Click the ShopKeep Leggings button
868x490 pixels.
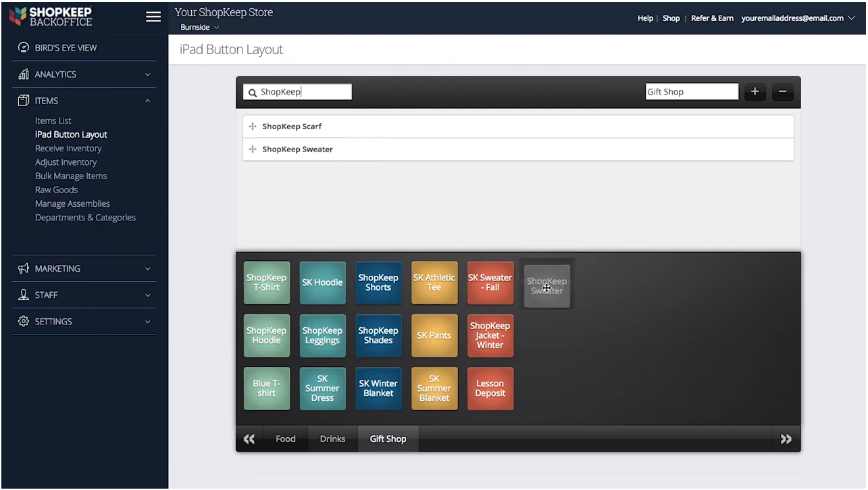[x=322, y=335]
